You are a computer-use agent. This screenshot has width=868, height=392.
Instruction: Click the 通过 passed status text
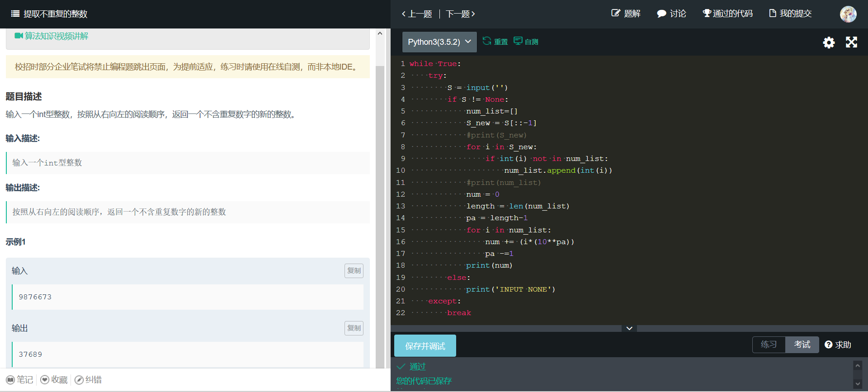(417, 367)
